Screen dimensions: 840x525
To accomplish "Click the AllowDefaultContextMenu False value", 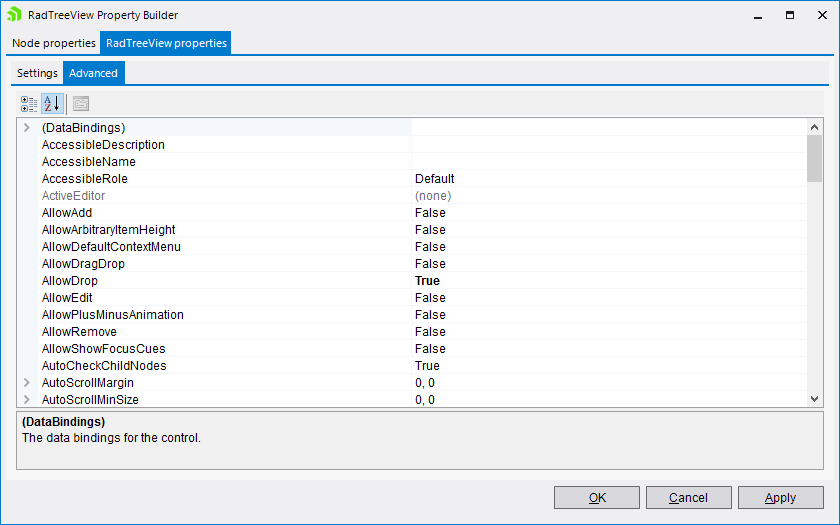I will [x=430, y=247].
